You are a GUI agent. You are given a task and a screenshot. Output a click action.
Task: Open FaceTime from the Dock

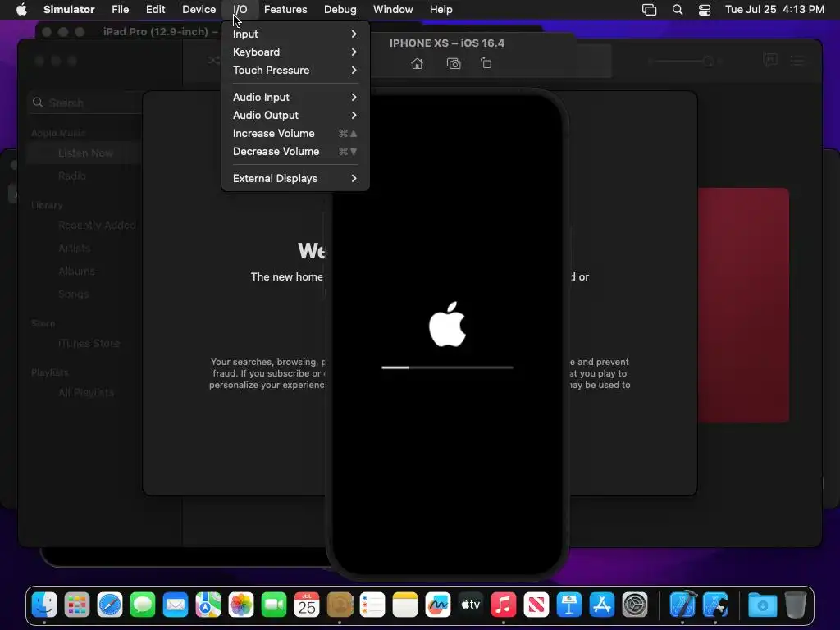274,605
